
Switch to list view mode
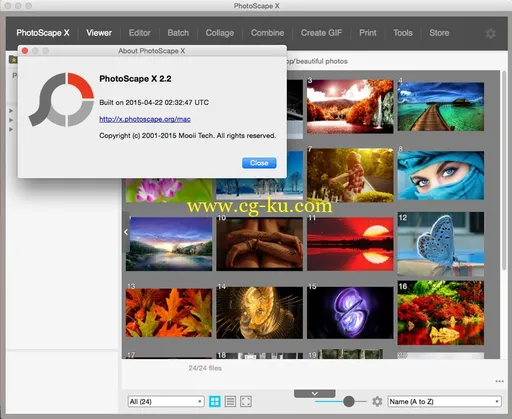pos(230,401)
